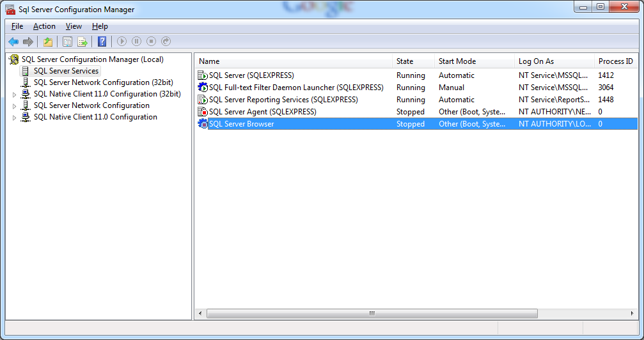The height and width of the screenshot is (340, 644).
Task: Click the Stop Service toolbar icon
Action: coord(151,42)
